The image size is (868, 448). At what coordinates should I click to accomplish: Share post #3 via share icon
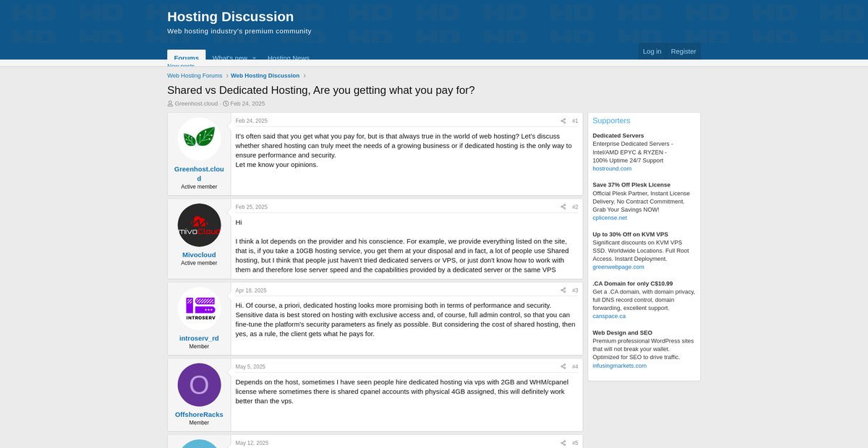[x=563, y=290]
